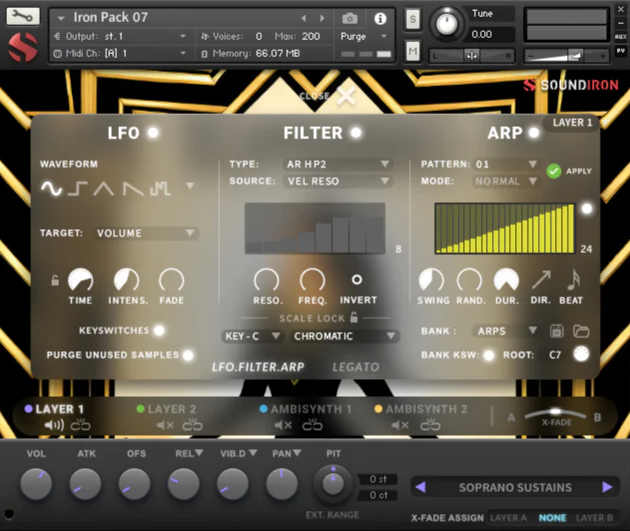The width and height of the screenshot is (630, 531).
Task: Enable the Keyswitches toggle
Action: click(158, 330)
